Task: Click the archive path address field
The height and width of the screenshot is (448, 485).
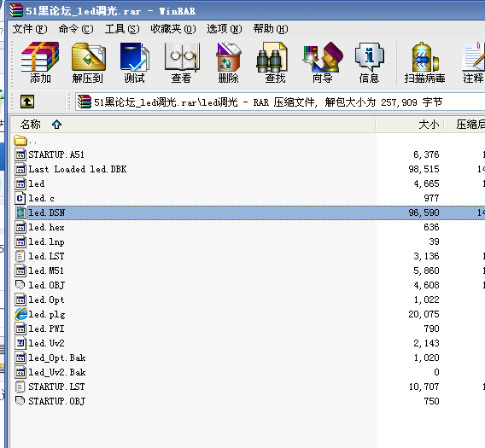Action: [x=280, y=102]
